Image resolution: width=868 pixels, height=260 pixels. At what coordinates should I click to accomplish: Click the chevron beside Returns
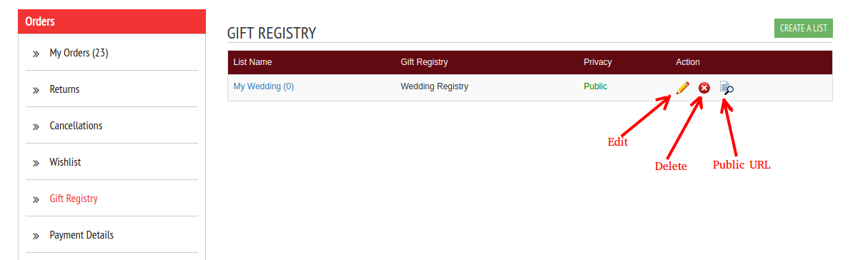click(x=36, y=90)
